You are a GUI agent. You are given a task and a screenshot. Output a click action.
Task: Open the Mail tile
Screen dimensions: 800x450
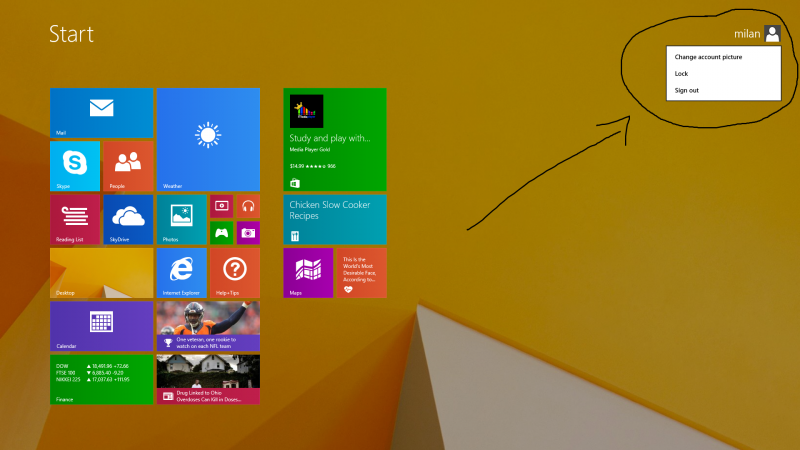tap(102, 113)
